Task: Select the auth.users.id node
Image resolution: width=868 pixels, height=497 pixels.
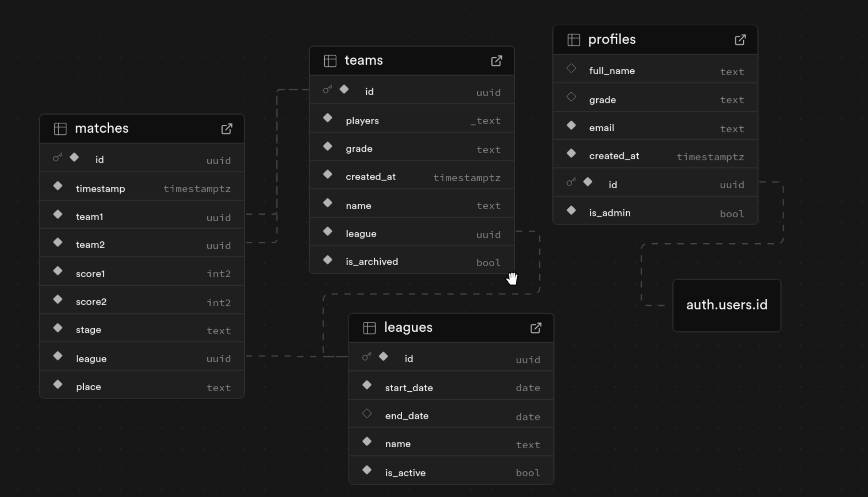Action: pyautogui.click(x=727, y=305)
